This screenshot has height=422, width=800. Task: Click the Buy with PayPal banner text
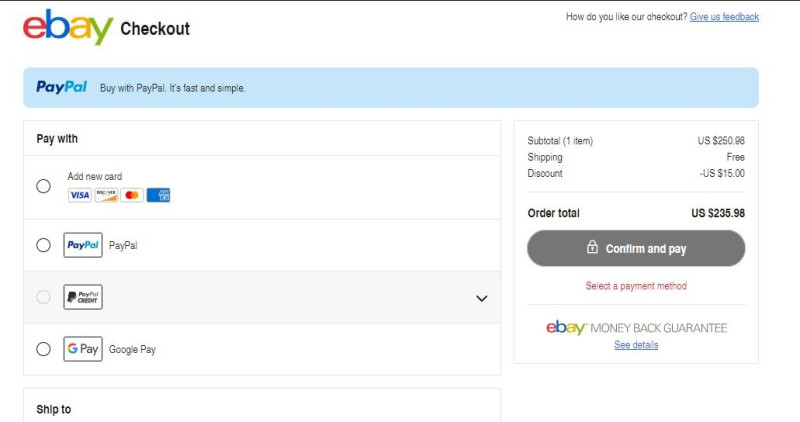point(172,88)
